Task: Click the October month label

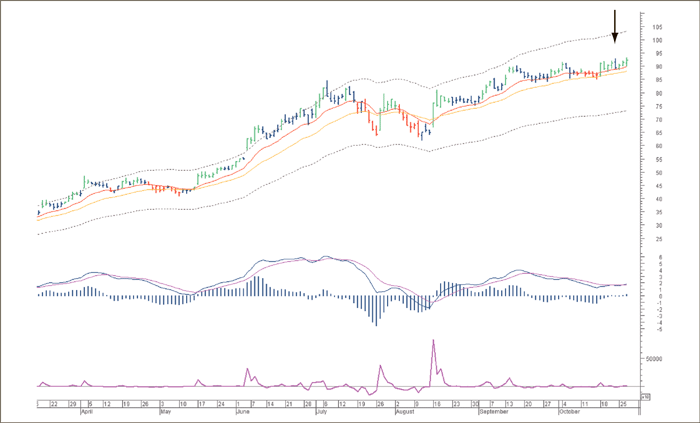Action: (x=570, y=411)
